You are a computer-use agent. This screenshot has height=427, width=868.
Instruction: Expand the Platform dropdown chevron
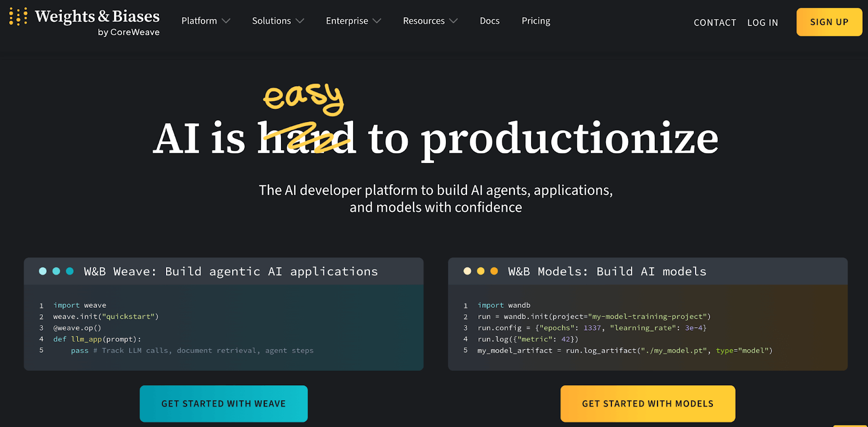point(226,21)
